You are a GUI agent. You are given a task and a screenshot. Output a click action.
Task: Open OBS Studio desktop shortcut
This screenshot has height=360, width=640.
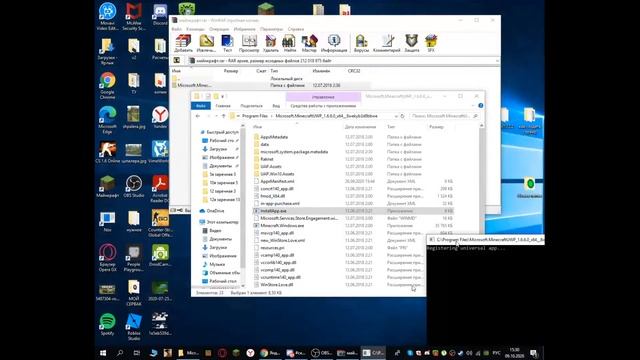coord(134,187)
